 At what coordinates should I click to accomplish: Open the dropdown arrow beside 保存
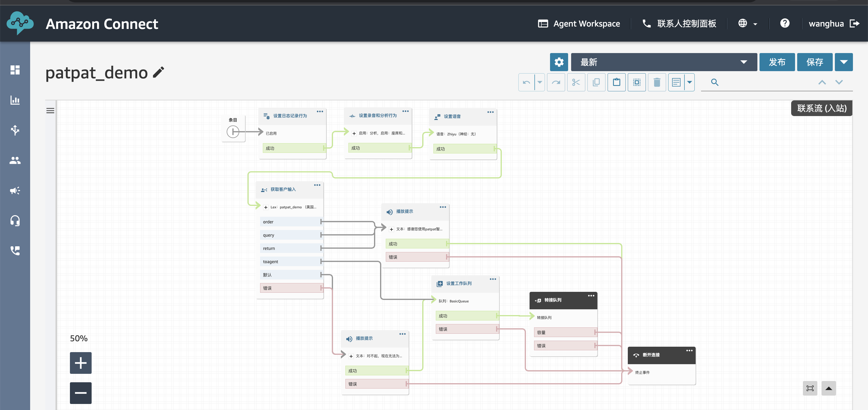click(x=843, y=62)
